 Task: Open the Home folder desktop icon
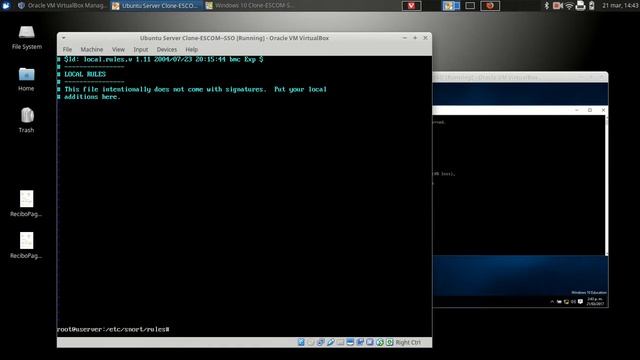(27, 79)
